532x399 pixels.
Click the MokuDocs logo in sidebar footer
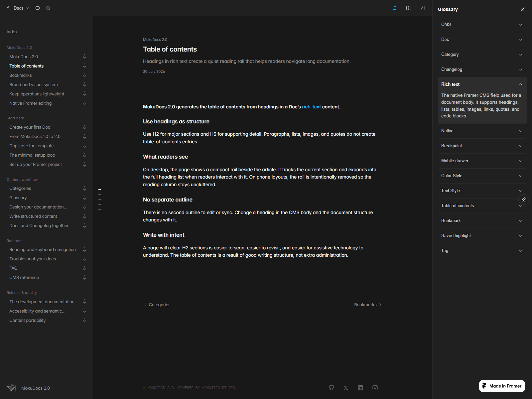coord(11,388)
